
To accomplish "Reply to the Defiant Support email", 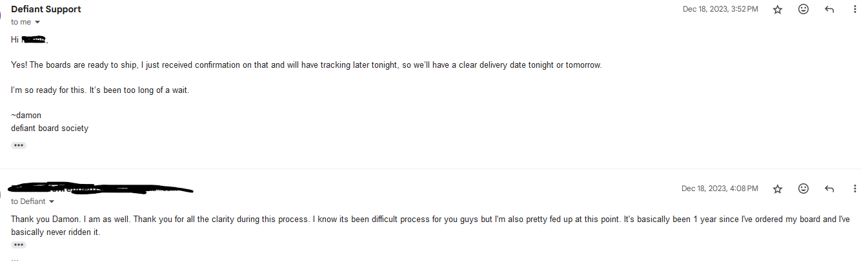I will (829, 10).
